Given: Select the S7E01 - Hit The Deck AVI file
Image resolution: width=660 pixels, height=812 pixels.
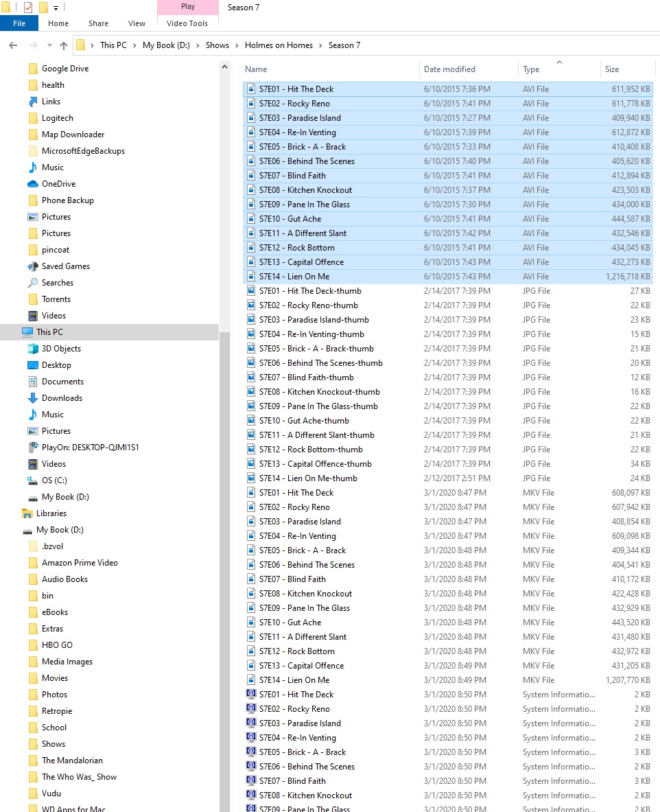Looking at the screenshot, I should [296, 89].
